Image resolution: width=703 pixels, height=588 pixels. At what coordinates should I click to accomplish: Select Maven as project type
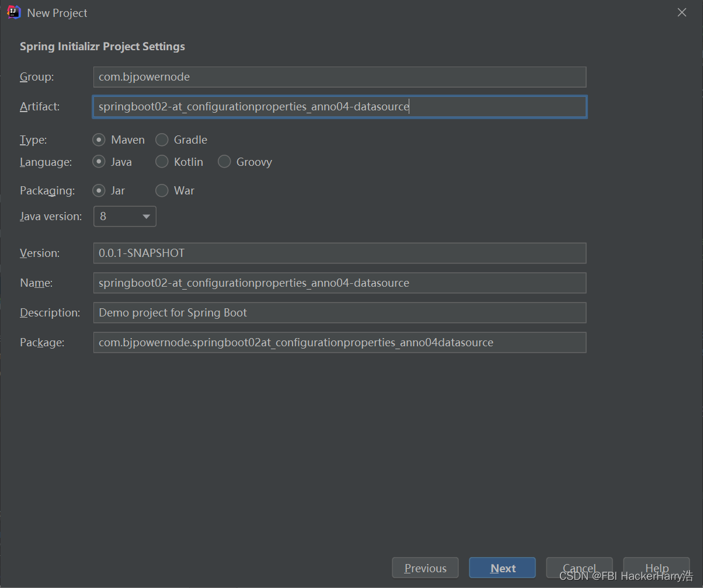tap(100, 140)
